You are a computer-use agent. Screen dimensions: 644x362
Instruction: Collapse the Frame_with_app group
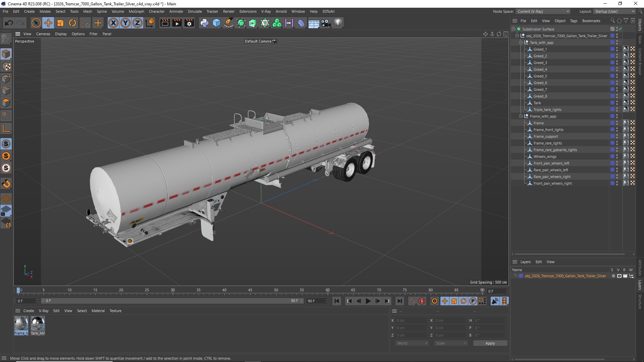pos(521,116)
